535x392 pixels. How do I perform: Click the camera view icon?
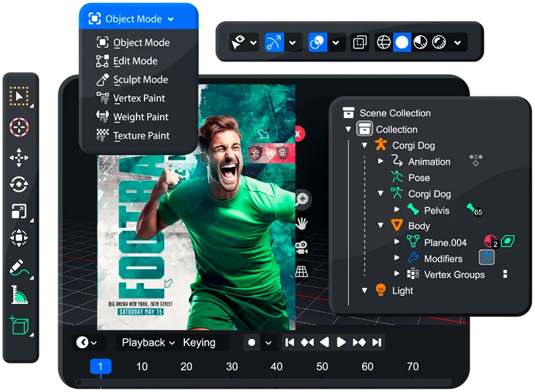[301, 247]
